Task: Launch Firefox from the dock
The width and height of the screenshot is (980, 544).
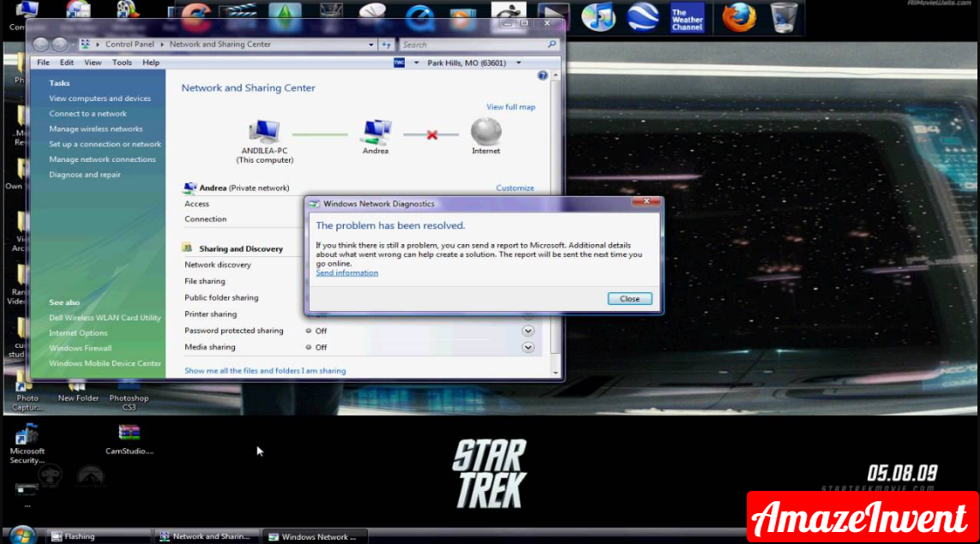Action: (738, 17)
